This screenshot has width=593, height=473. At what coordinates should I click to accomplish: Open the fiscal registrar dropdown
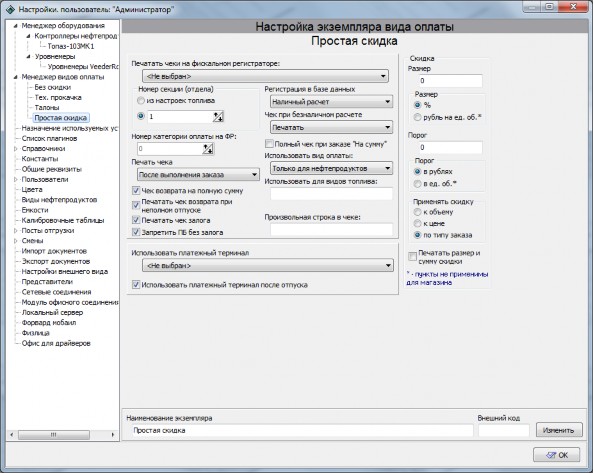pyautogui.click(x=265, y=76)
